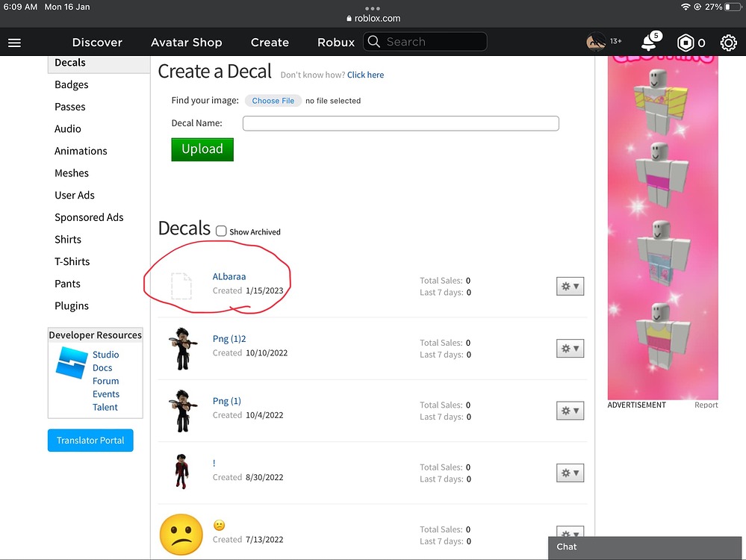This screenshot has height=560, width=746.
Task: Select Animations in the sidebar
Action: pyautogui.click(x=81, y=151)
